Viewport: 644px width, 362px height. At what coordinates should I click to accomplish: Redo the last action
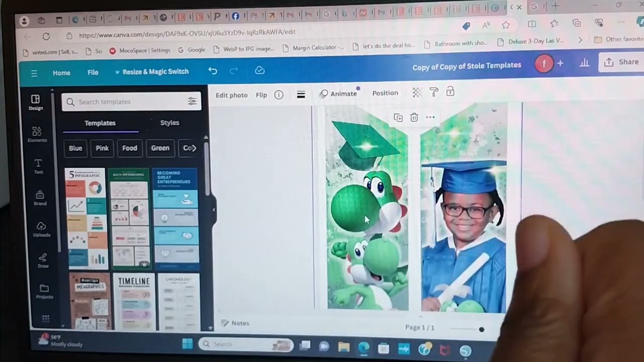tap(233, 71)
